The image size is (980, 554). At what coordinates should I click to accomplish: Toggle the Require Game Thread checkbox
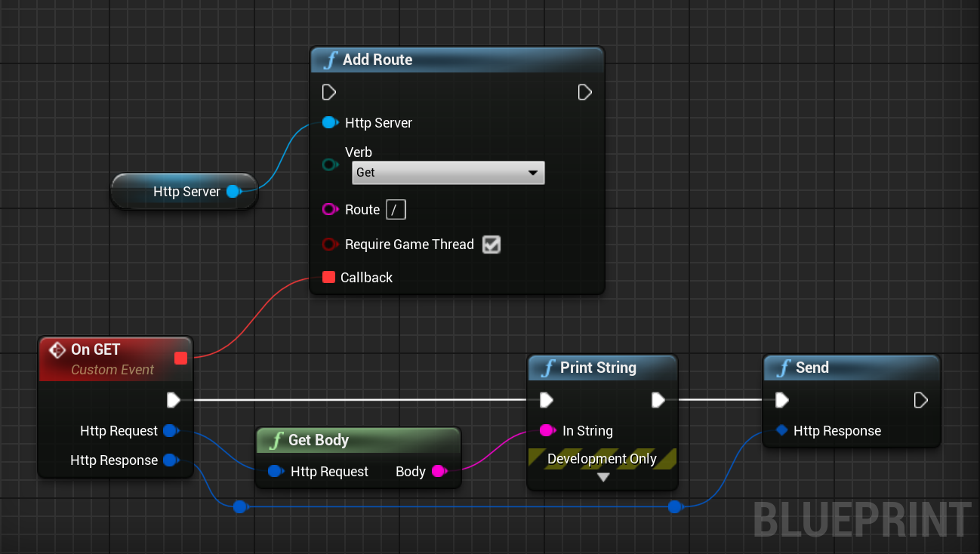point(492,245)
